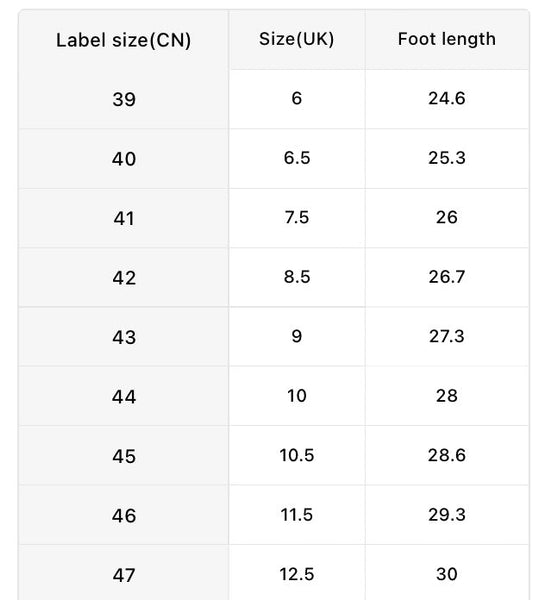
Task: Click label size 46 cell
Action: click(124, 515)
